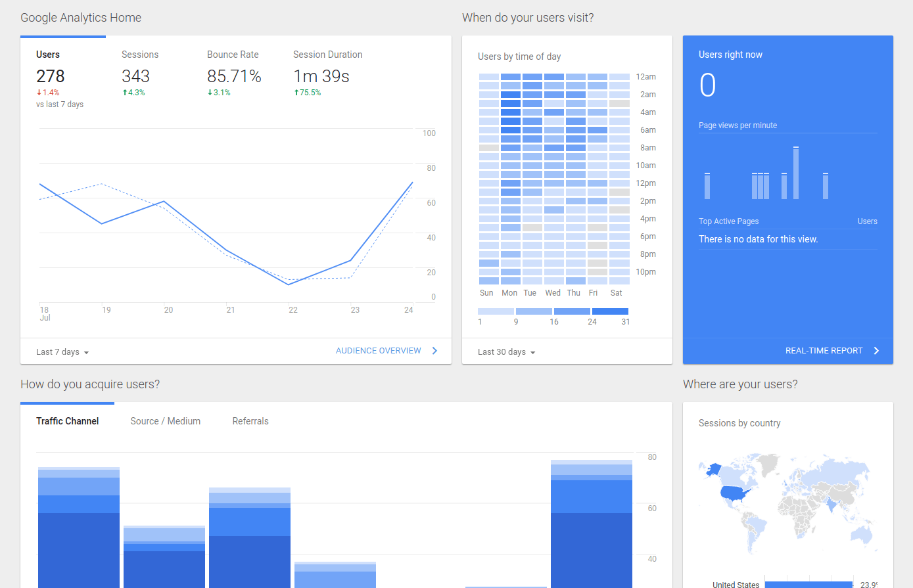Viewport: 913px width, 588px height.
Task: Switch to the Referrals tab
Action: [250, 421]
